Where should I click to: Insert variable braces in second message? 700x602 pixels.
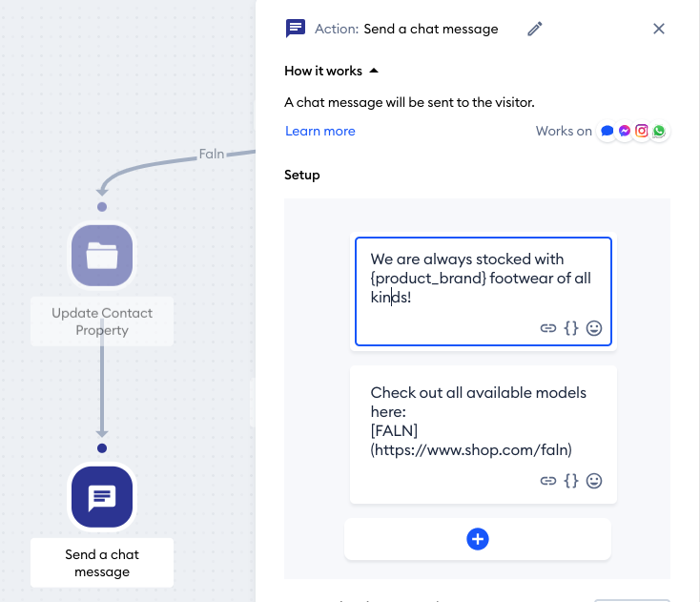coord(571,481)
